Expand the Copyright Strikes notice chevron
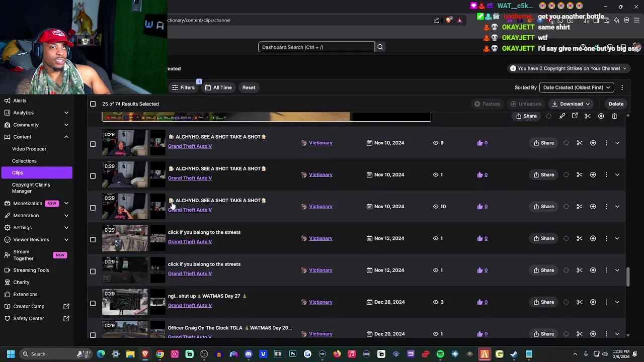 624,68
